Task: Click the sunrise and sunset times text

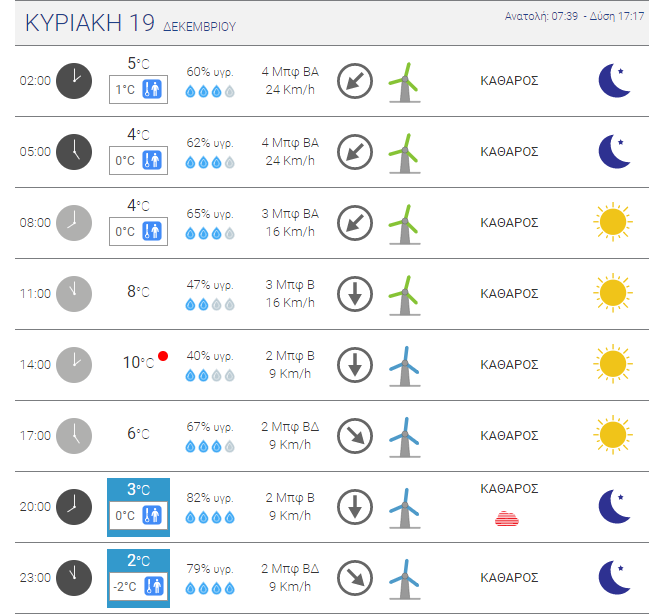Action: point(574,16)
